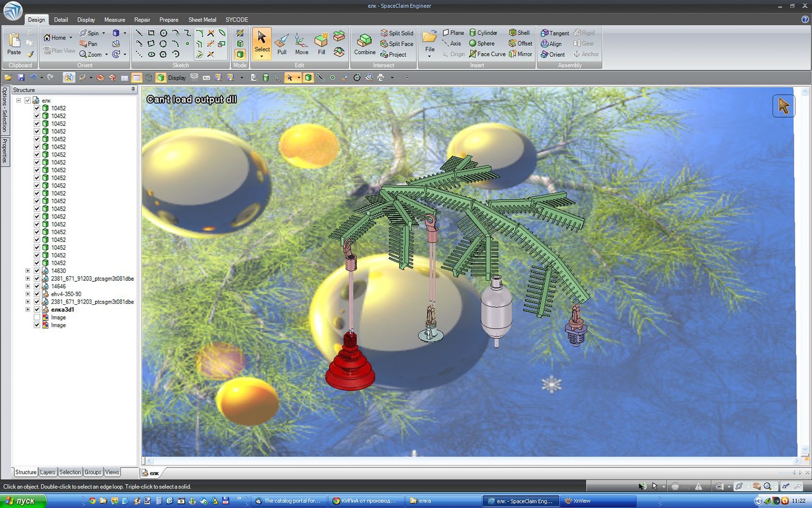Toggle visibility checkbox for ehv4-350-90
The image size is (812, 508).
click(37, 294)
